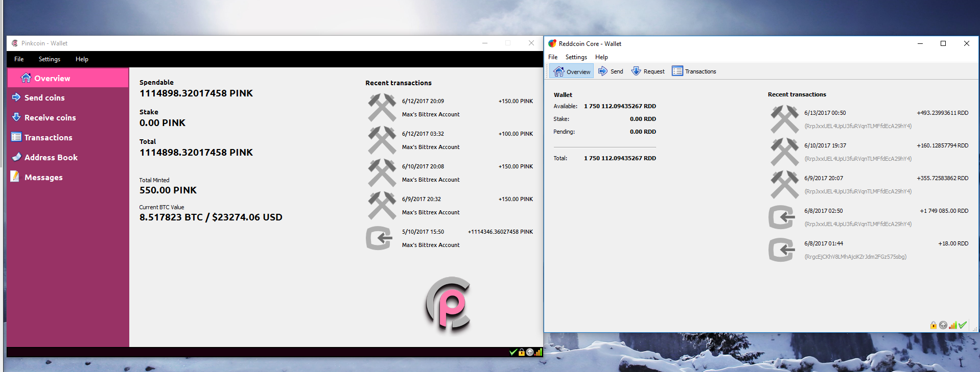Click the Reddcoin Pending value 0.00 RDD
This screenshot has width=980, height=372.
click(643, 132)
